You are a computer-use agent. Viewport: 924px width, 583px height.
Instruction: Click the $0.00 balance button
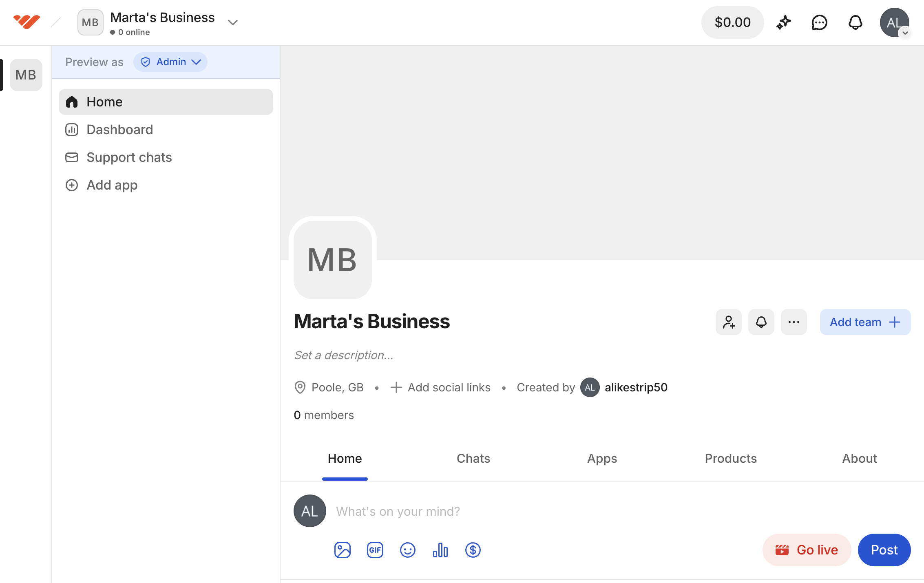tap(733, 22)
